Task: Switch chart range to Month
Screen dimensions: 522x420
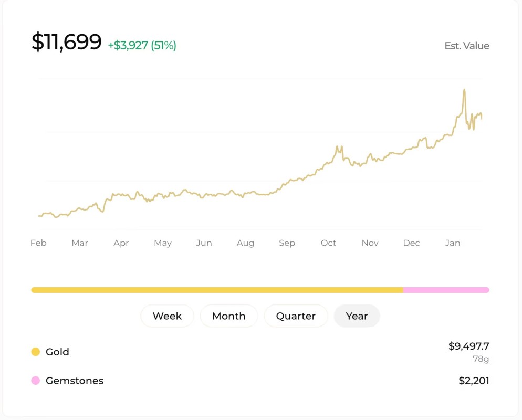Action: pyautogui.click(x=229, y=316)
